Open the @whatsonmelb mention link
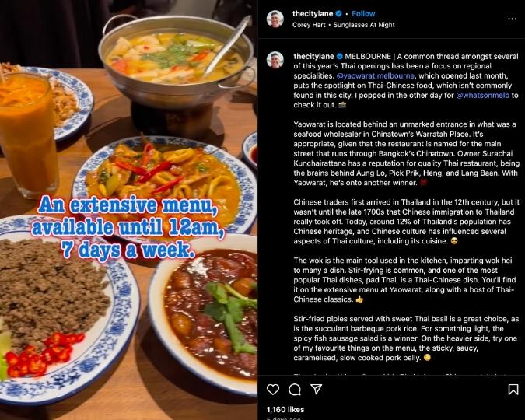 482,95
